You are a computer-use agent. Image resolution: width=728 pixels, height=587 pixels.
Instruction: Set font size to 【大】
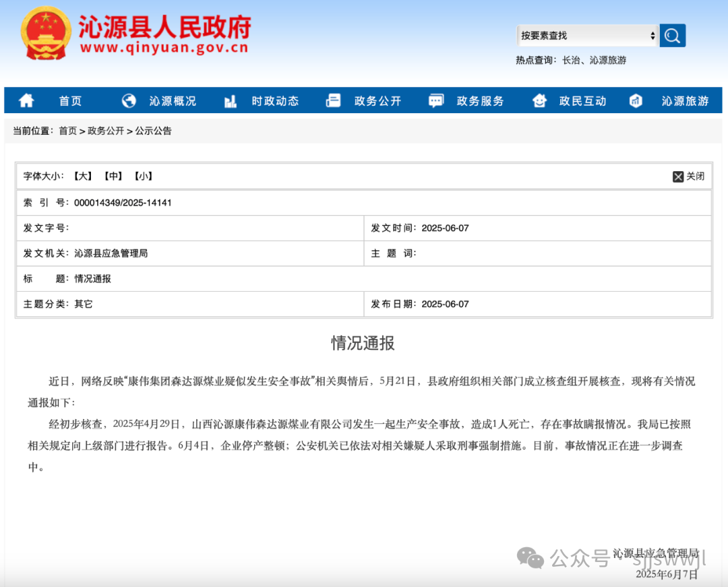point(83,177)
